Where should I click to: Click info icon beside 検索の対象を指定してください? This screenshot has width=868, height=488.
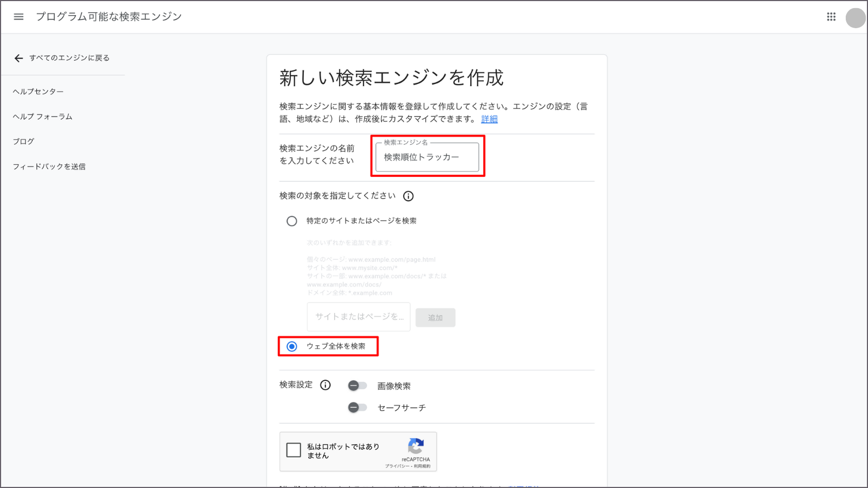(409, 196)
